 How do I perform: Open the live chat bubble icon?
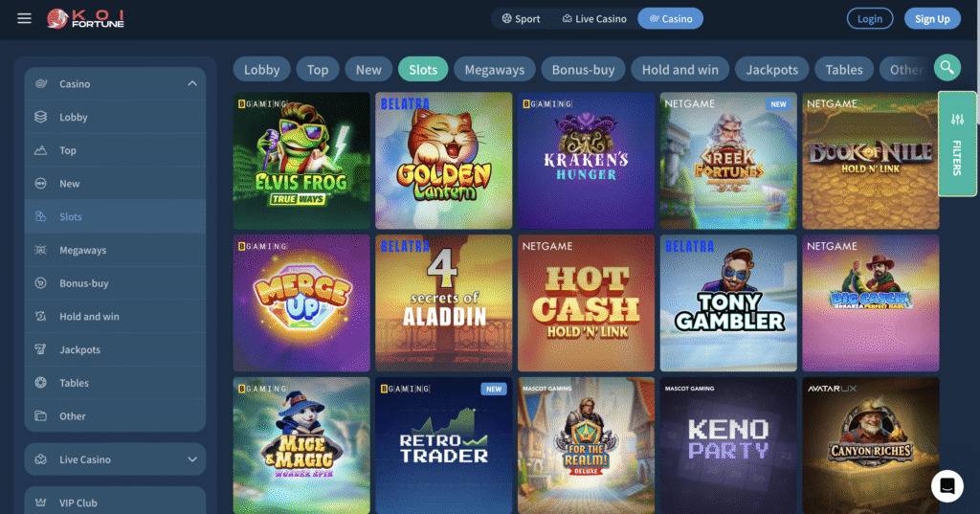point(947,486)
